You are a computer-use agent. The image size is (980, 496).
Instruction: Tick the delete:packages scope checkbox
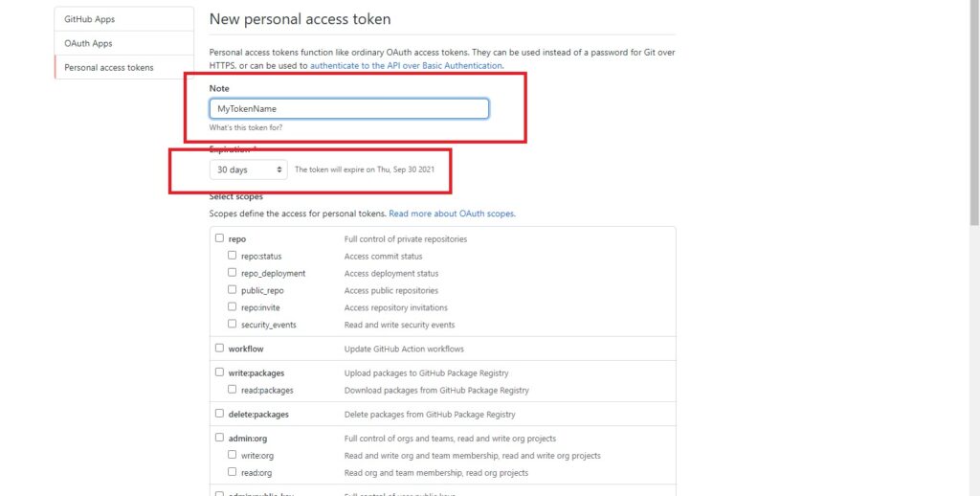click(x=219, y=414)
